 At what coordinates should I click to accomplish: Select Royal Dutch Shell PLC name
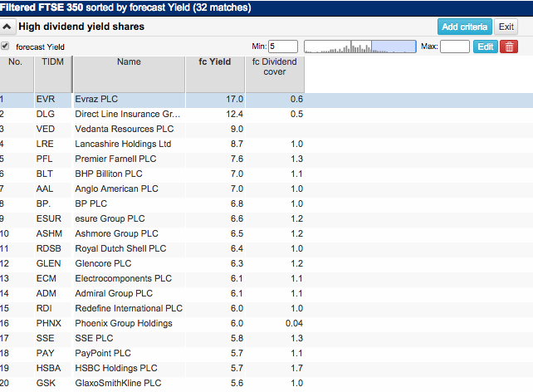120,249
